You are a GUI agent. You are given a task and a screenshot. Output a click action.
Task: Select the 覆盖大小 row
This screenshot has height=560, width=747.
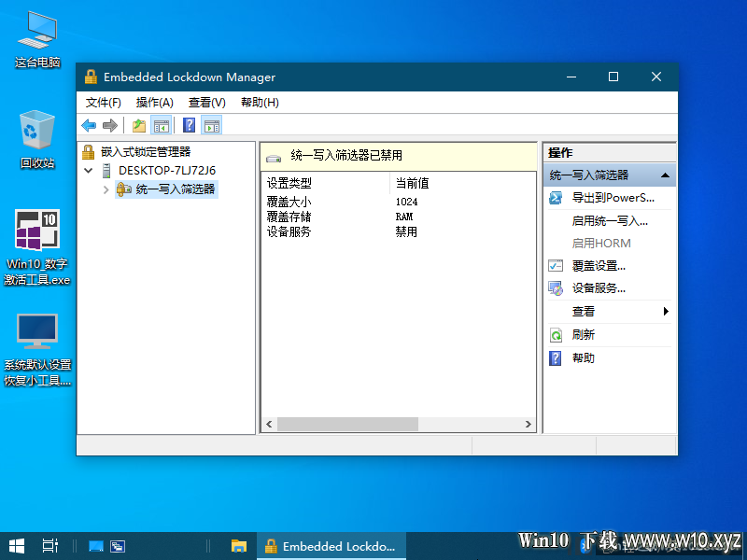tap(399, 202)
